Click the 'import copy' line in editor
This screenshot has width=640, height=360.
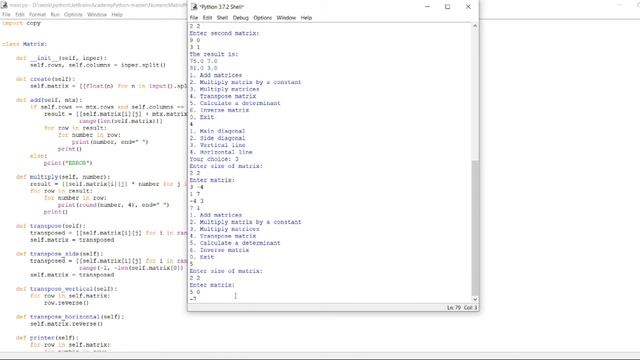point(21,23)
